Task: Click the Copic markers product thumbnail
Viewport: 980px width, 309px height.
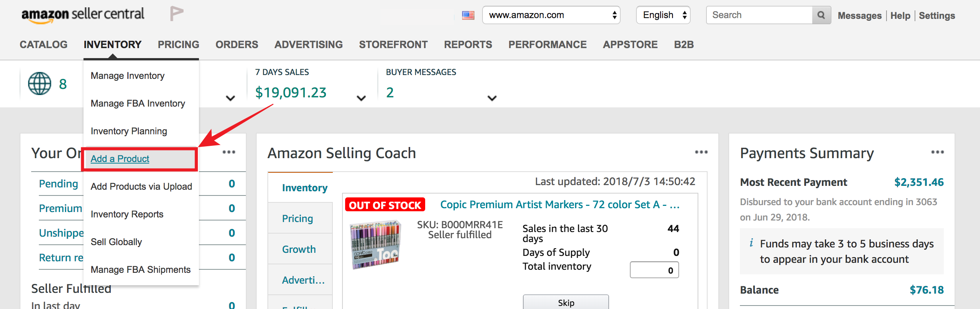Action: (376, 245)
